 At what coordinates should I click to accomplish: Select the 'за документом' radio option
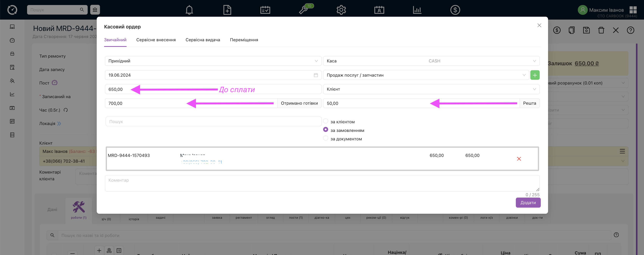325,138
